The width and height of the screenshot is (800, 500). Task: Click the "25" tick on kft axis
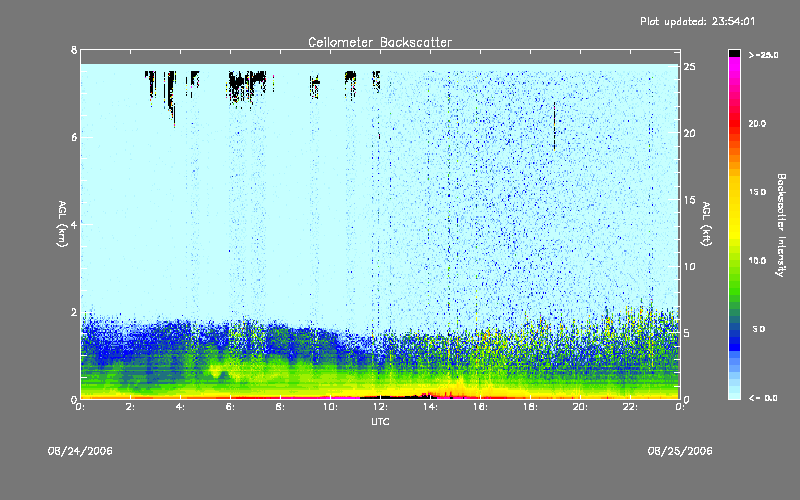tap(689, 67)
